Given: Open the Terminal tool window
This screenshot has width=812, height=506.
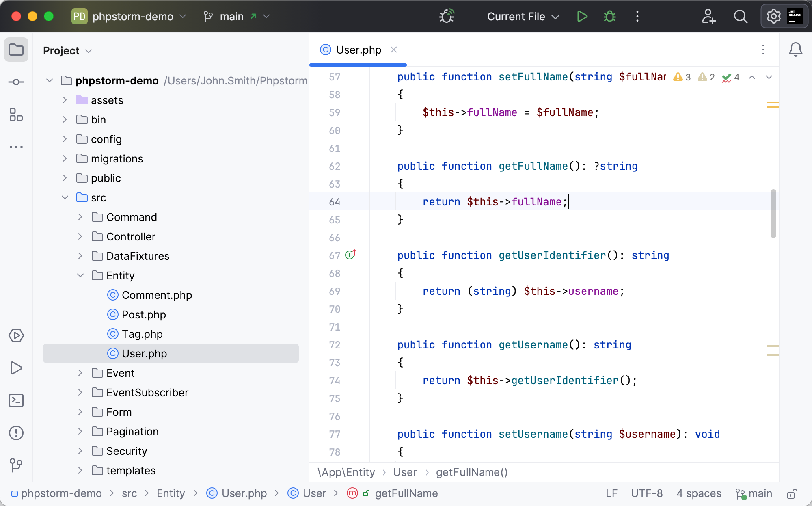Looking at the screenshot, I should click(x=16, y=400).
